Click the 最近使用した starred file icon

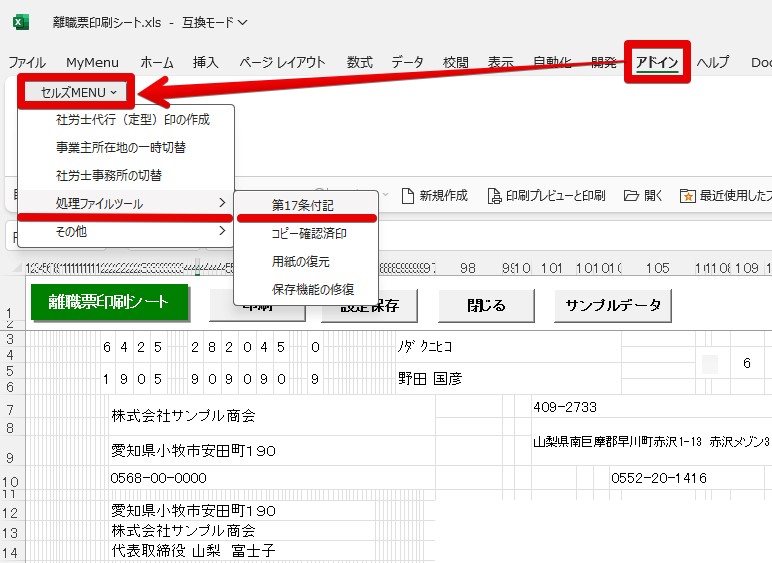tap(687, 196)
